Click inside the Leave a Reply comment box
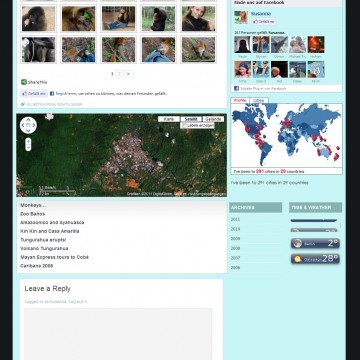This screenshot has height=360, width=360. (x=118, y=334)
